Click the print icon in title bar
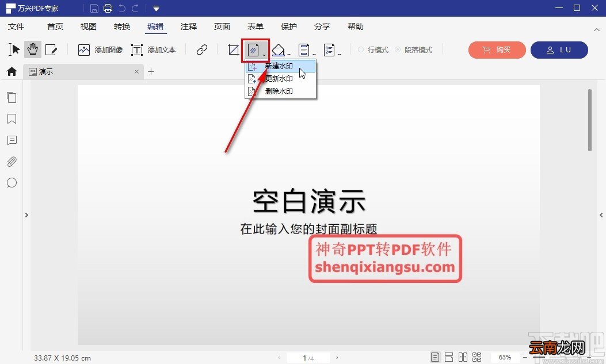 (108, 8)
